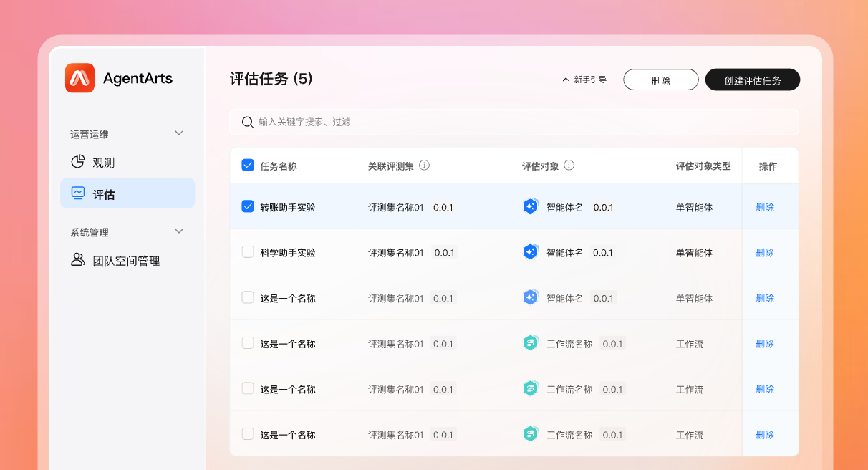This screenshot has height=470, width=868.
Task: Click 删除 link in 转账助手实验 row
Action: tap(765, 207)
